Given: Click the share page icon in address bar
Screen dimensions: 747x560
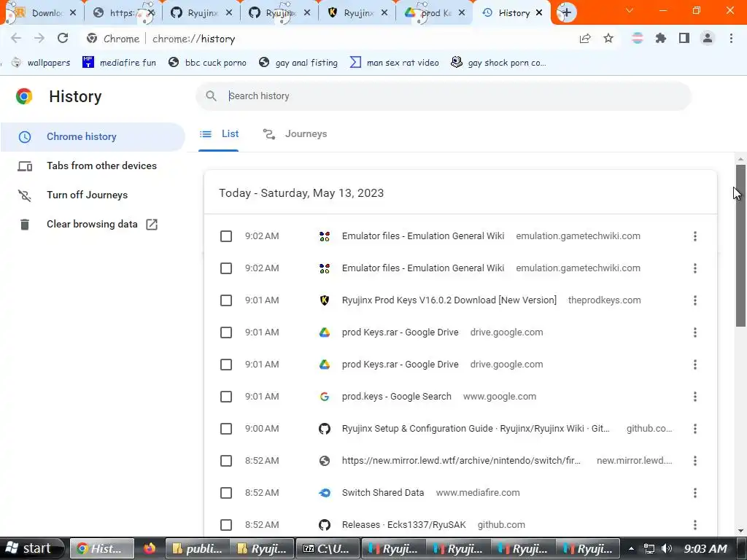Looking at the screenshot, I should point(585,39).
